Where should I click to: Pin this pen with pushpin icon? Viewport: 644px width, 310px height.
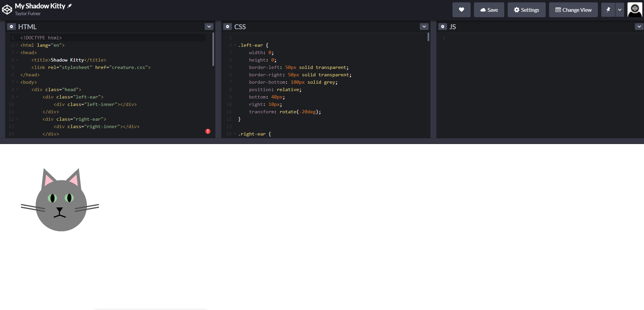608,10
